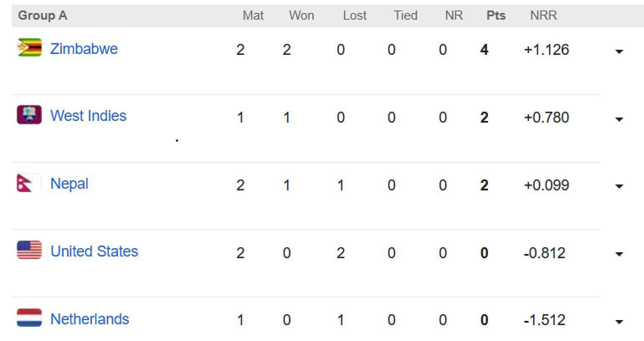Click the Netherlands flag icon

(x=29, y=318)
